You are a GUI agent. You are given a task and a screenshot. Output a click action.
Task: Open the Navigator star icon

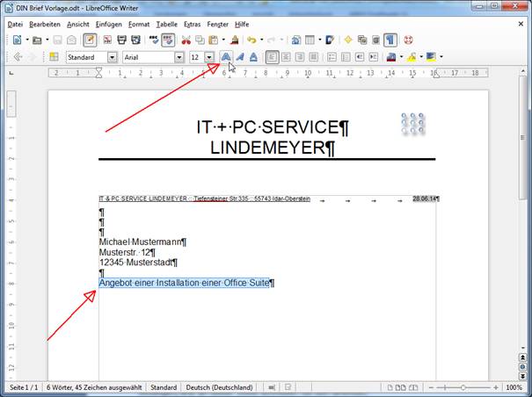coord(348,40)
